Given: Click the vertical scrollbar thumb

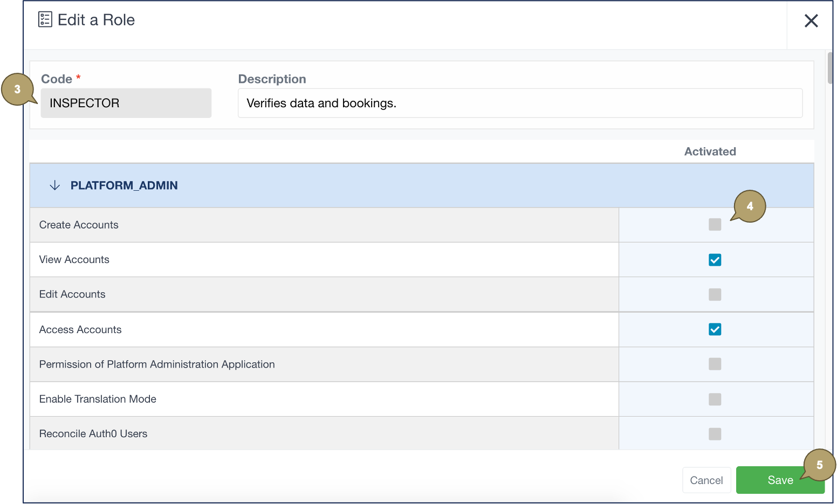Looking at the screenshot, I should (830, 68).
